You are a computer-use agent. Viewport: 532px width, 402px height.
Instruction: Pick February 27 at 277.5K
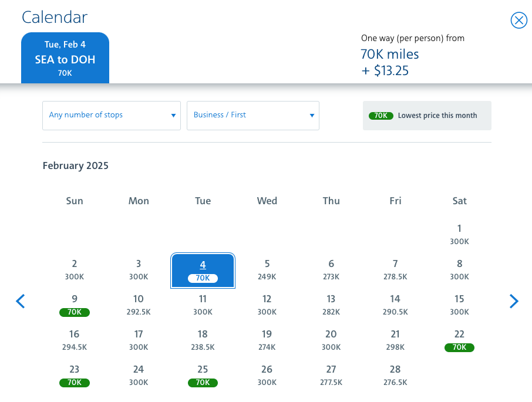coord(331,376)
